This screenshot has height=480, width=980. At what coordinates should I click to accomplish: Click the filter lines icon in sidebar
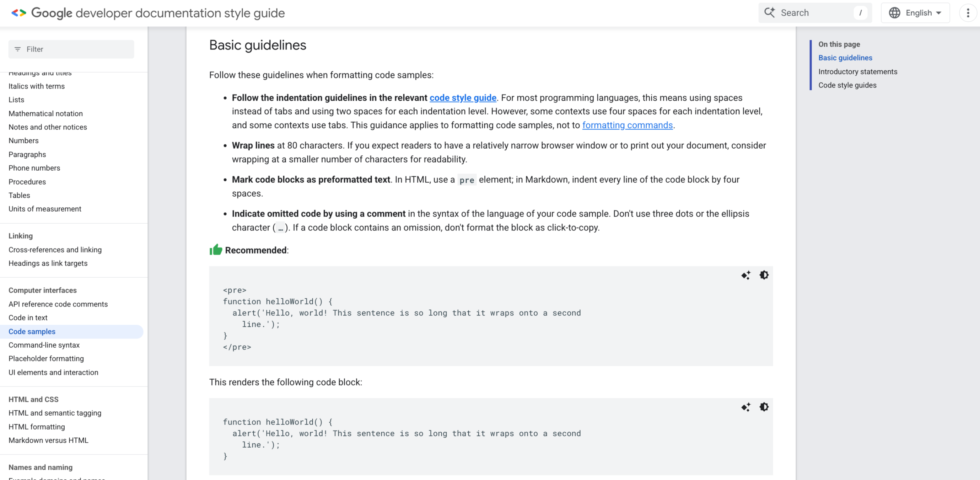[x=17, y=49]
